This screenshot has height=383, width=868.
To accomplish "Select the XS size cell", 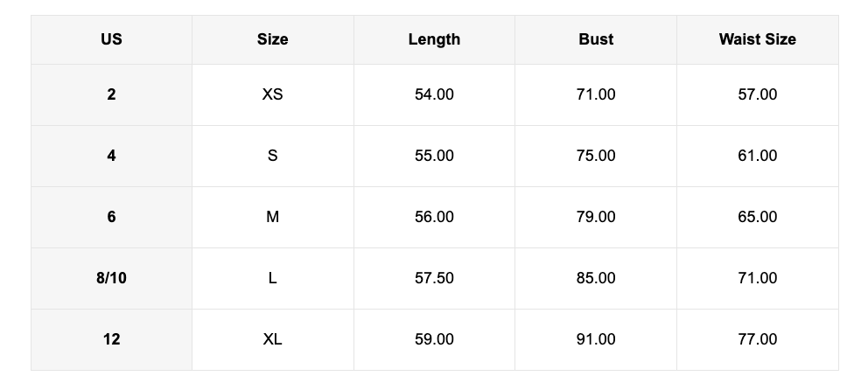I will point(272,94).
